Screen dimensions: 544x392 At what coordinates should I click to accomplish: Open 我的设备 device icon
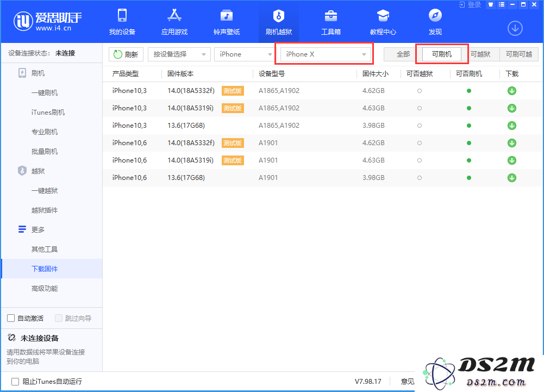pos(122,16)
